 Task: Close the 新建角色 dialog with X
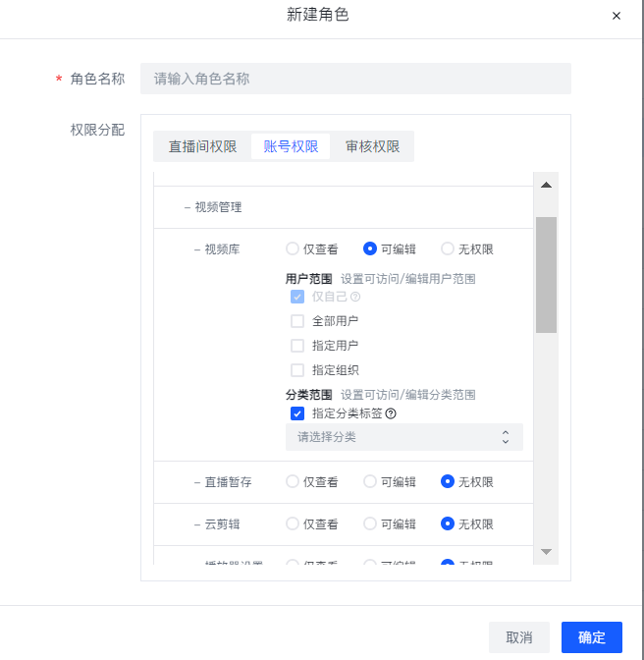(x=617, y=16)
